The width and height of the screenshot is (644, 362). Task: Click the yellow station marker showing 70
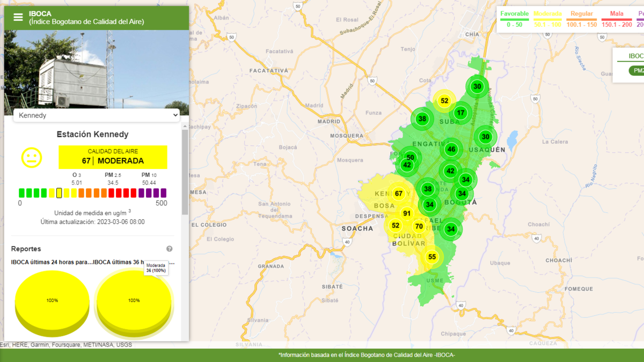point(419,226)
